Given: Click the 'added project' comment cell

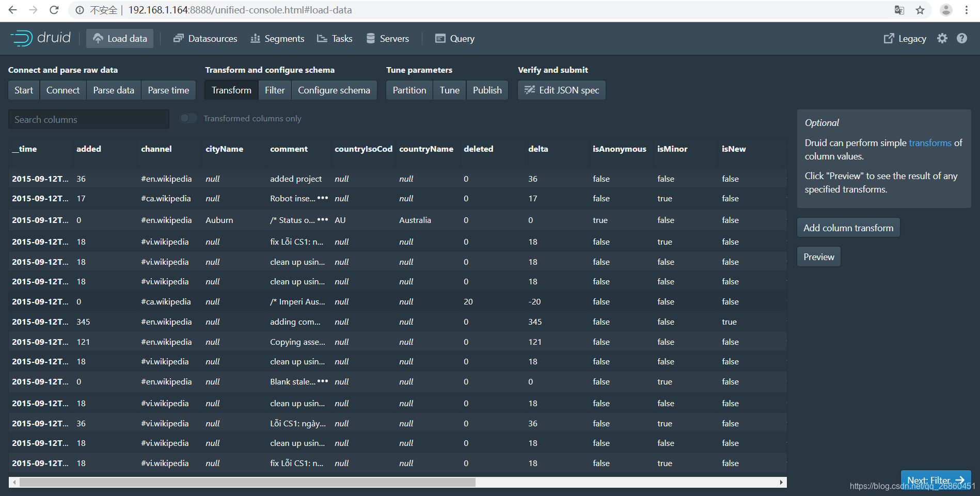Looking at the screenshot, I should click(296, 179).
